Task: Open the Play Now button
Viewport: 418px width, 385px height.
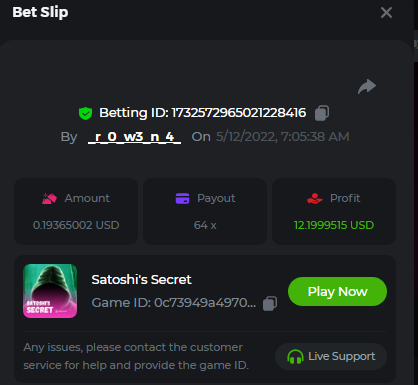Action: pos(337,292)
